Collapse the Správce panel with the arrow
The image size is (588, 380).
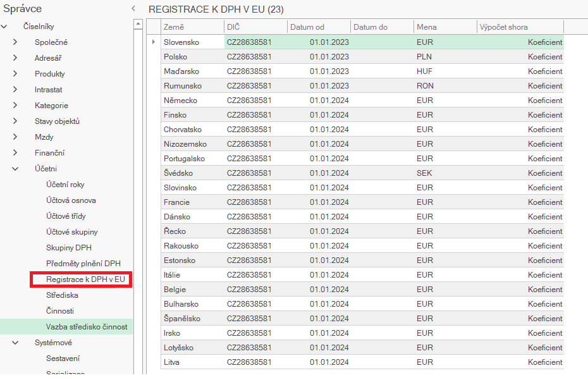(133, 9)
